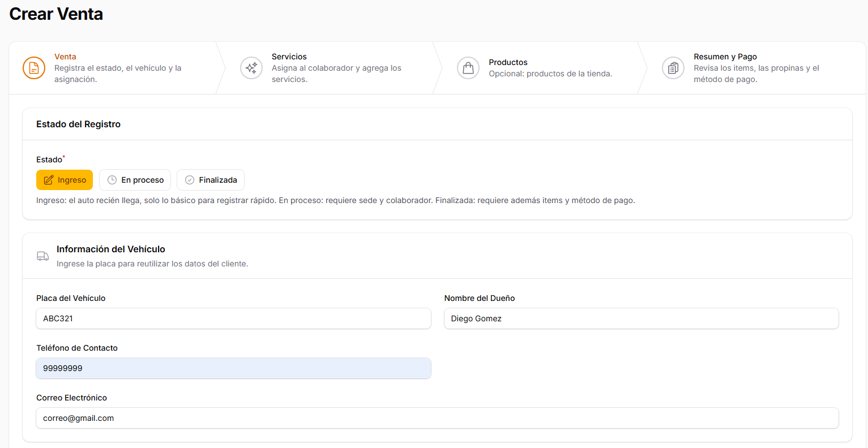The image size is (868, 448).
Task: Click the Correo Electrónico label
Action: click(x=71, y=398)
